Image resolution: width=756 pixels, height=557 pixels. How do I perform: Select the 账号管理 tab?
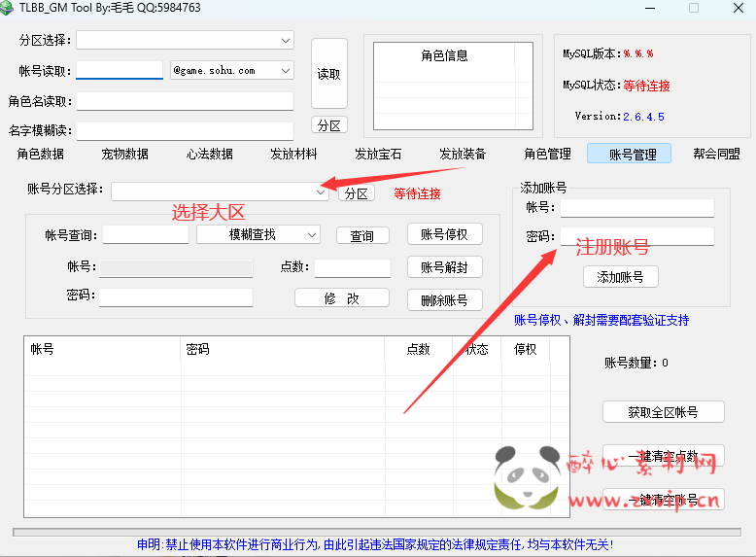pos(630,154)
